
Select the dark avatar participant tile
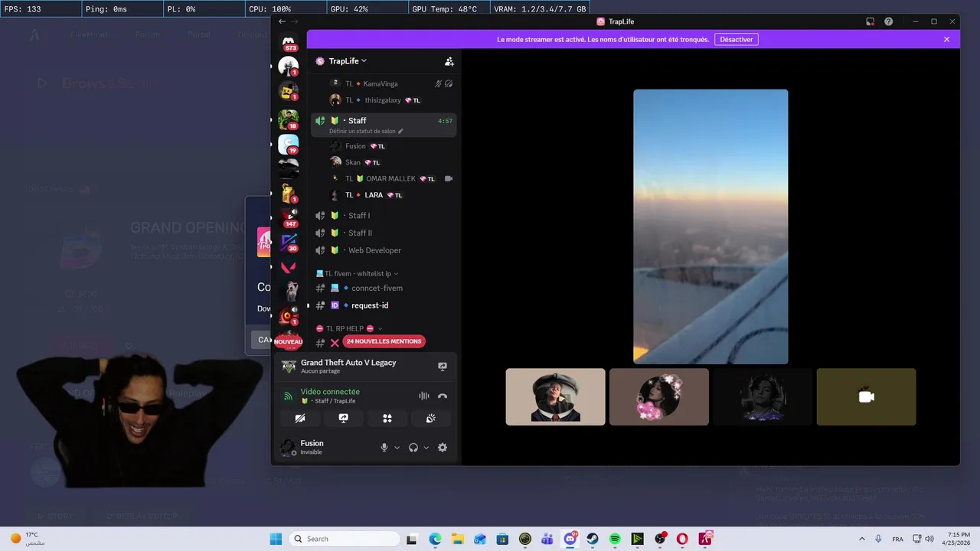[x=763, y=396]
